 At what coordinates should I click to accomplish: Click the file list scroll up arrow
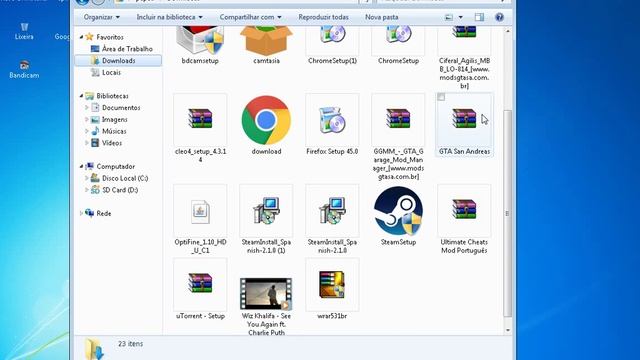point(507,31)
